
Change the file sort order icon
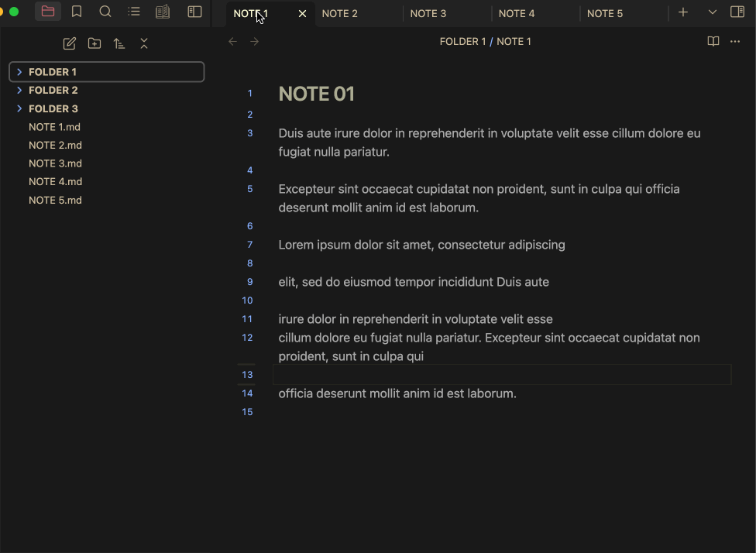click(x=119, y=43)
